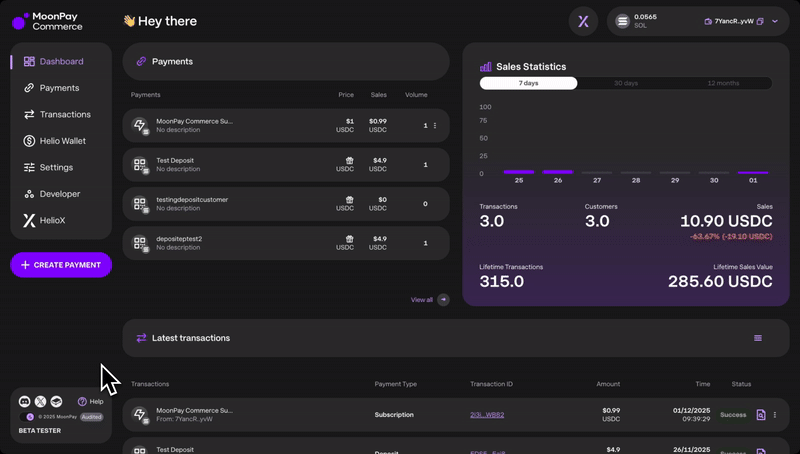Click the Help link

91,401
